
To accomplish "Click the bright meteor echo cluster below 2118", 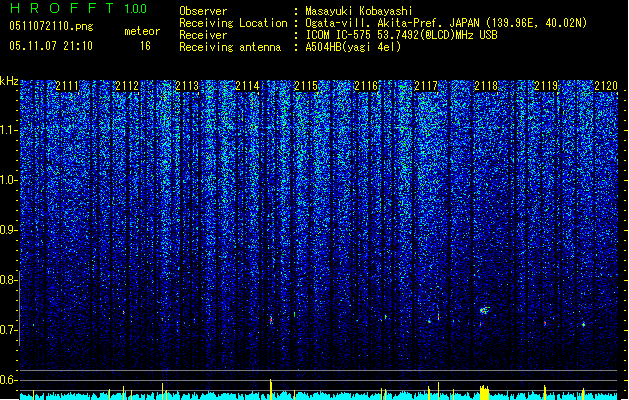I will [x=485, y=310].
